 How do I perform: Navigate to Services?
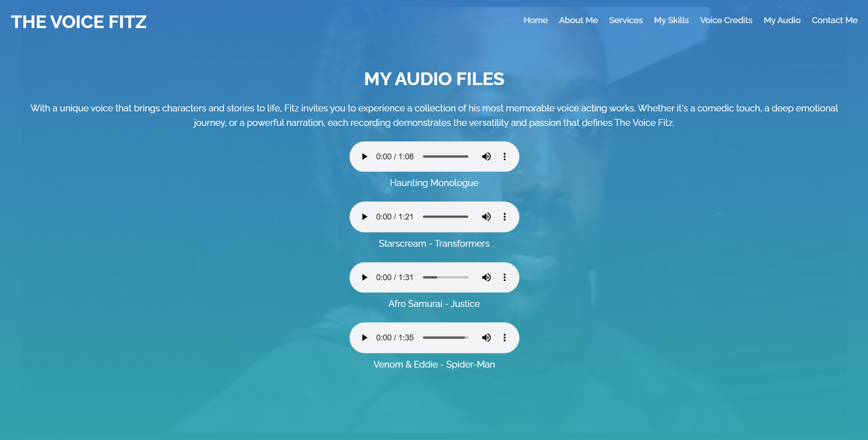pyautogui.click(x=626, y=20)
